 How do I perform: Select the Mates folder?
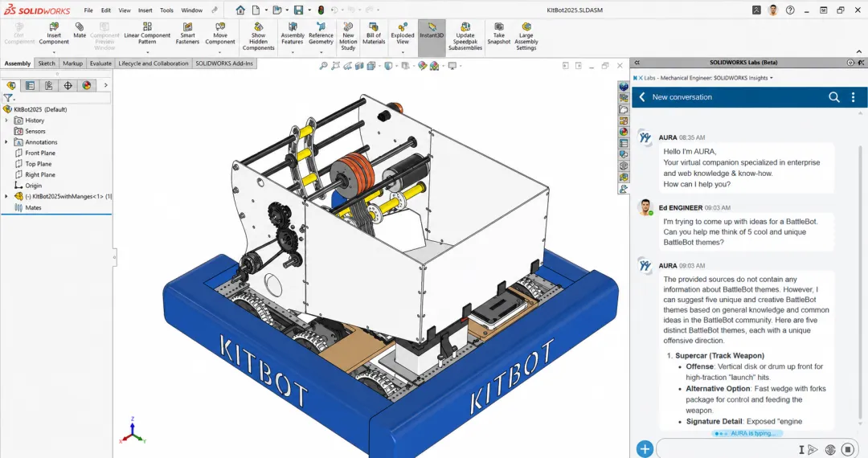27,207
